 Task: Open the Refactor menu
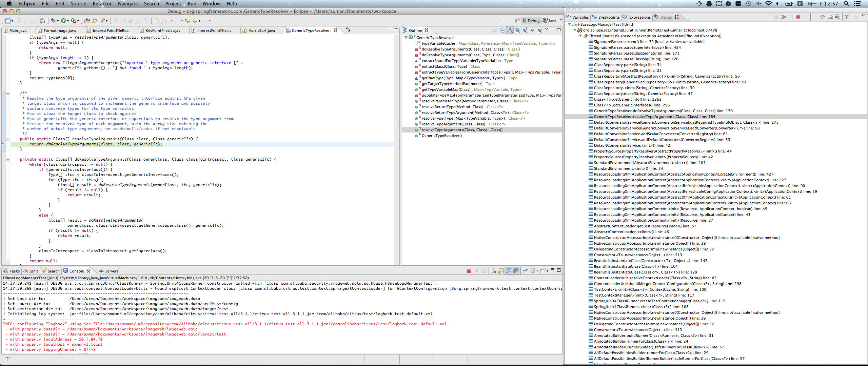[102, 4]
